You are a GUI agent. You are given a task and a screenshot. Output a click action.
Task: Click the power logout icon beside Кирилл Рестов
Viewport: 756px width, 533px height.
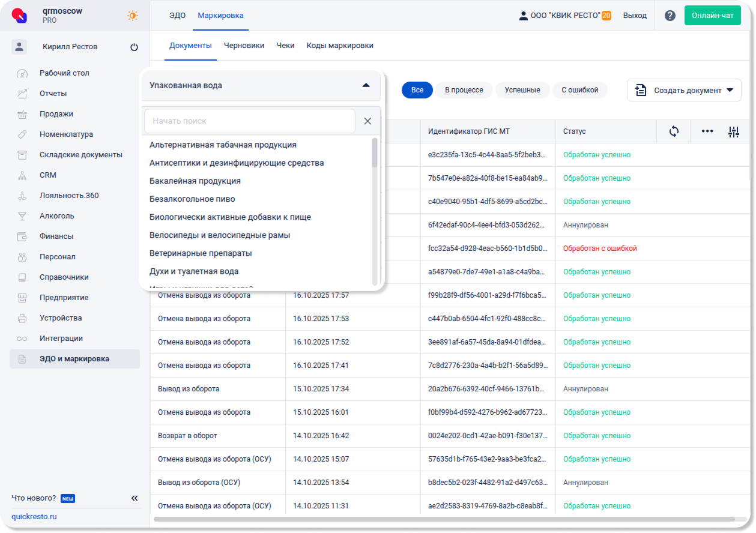pyautogui.click(x=134, y=47)
